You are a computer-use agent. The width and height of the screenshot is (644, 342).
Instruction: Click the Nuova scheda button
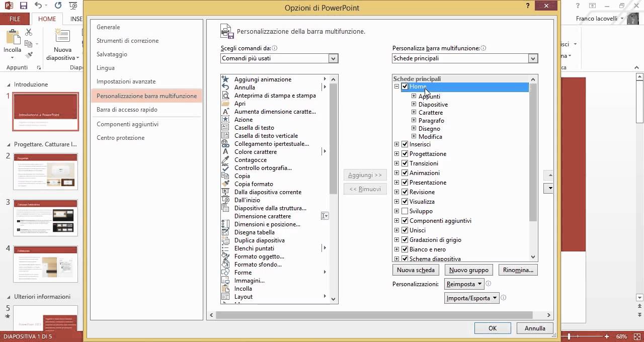(x=416, y=270)
